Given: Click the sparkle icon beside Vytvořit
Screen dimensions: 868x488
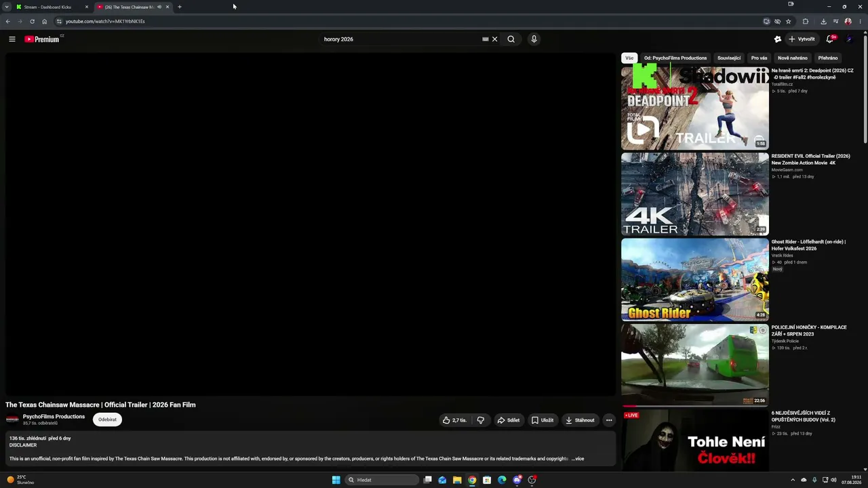Looking at the screenshot, I should (x=778, y=39).
